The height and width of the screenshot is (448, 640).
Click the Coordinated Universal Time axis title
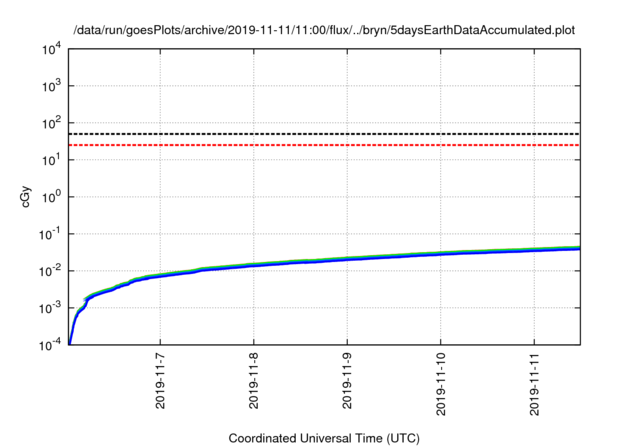[324, 438]
